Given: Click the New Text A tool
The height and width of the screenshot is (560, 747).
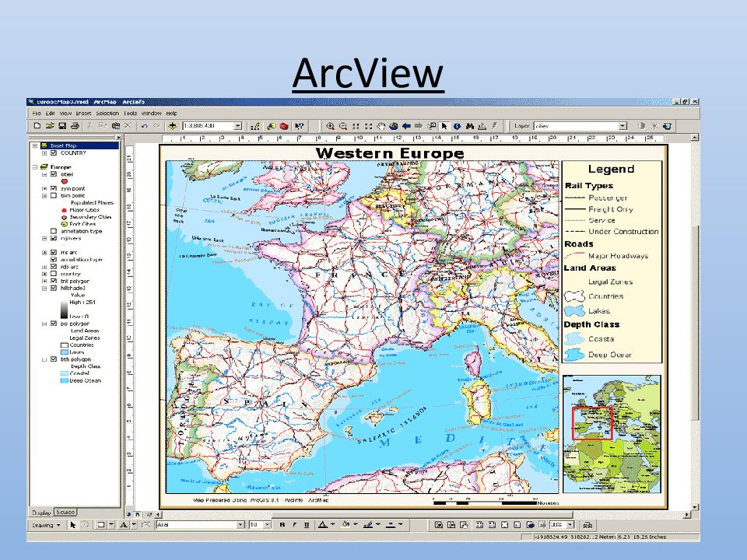Looking at the screenshot, I should tap(123, 525).
